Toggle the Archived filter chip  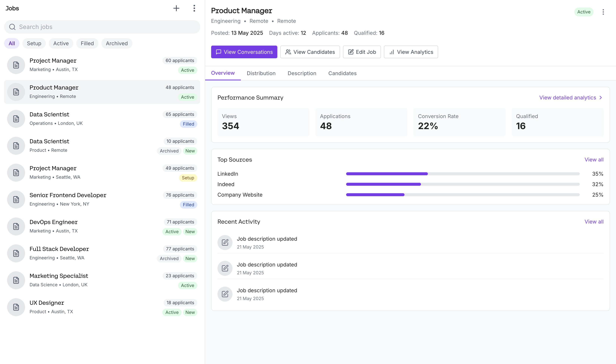117,43
